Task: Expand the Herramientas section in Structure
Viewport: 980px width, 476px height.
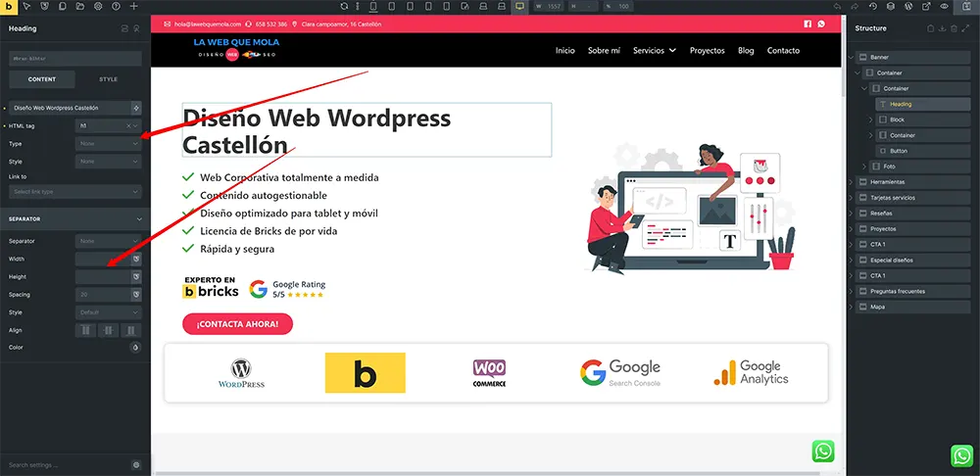Action: 851,182
